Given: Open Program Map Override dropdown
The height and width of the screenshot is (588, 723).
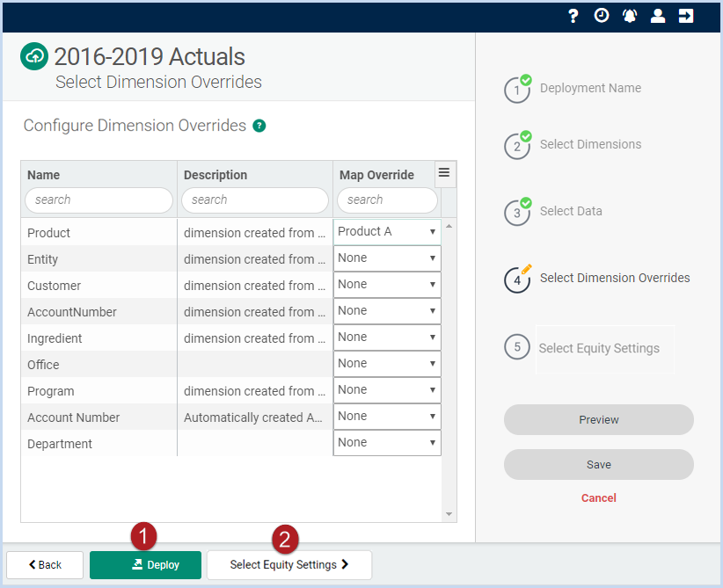Looking at the screenshot, I should (387, 390).
